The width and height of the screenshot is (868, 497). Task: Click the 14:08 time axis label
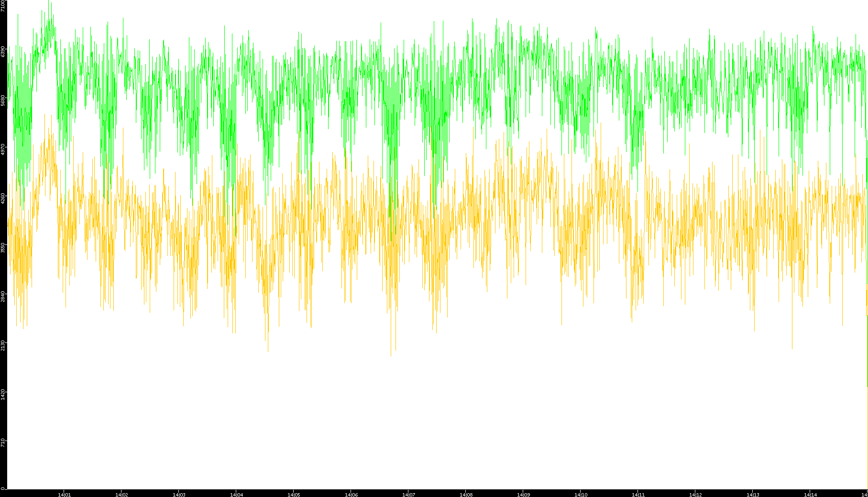point(466,495)
